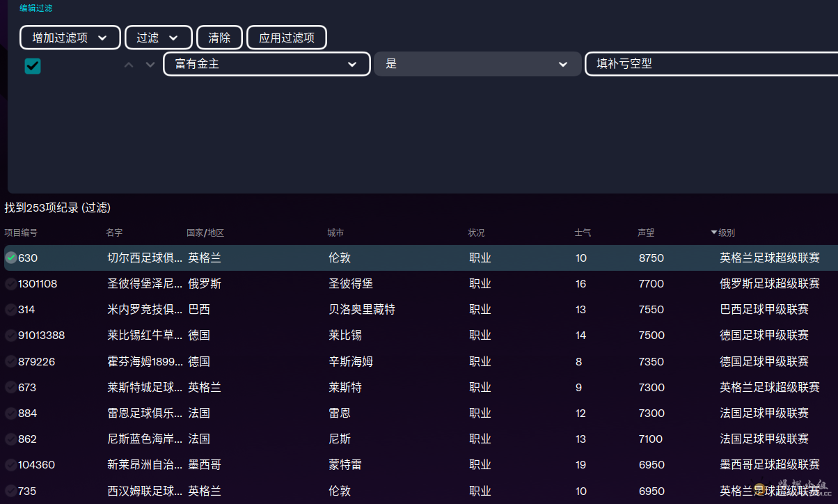Toggle selection circle for row 104360
The width and height of the screenshot is (838, 504).
point(11,465)
